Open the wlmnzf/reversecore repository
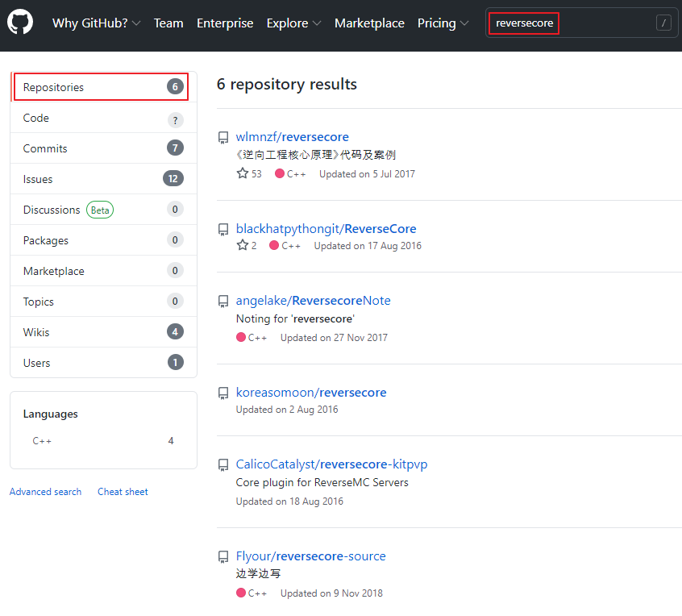This screenshot has height=616, width=682. (293, 137)
